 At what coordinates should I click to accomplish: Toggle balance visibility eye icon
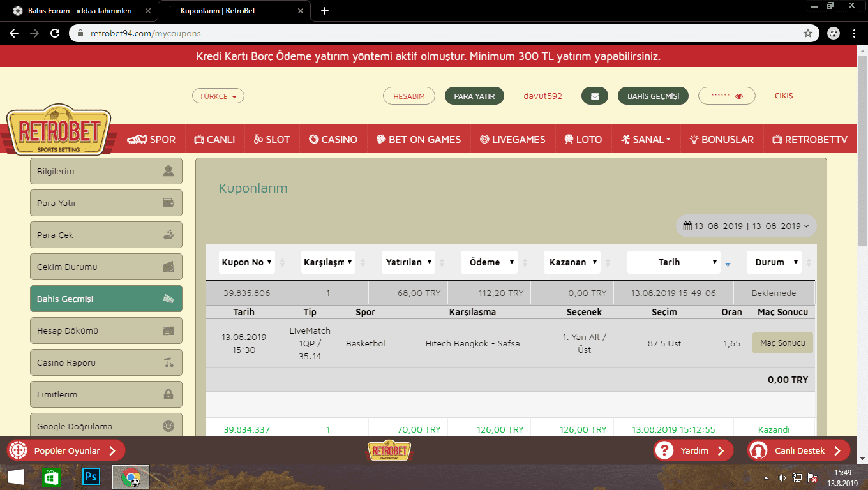(739, 96)
